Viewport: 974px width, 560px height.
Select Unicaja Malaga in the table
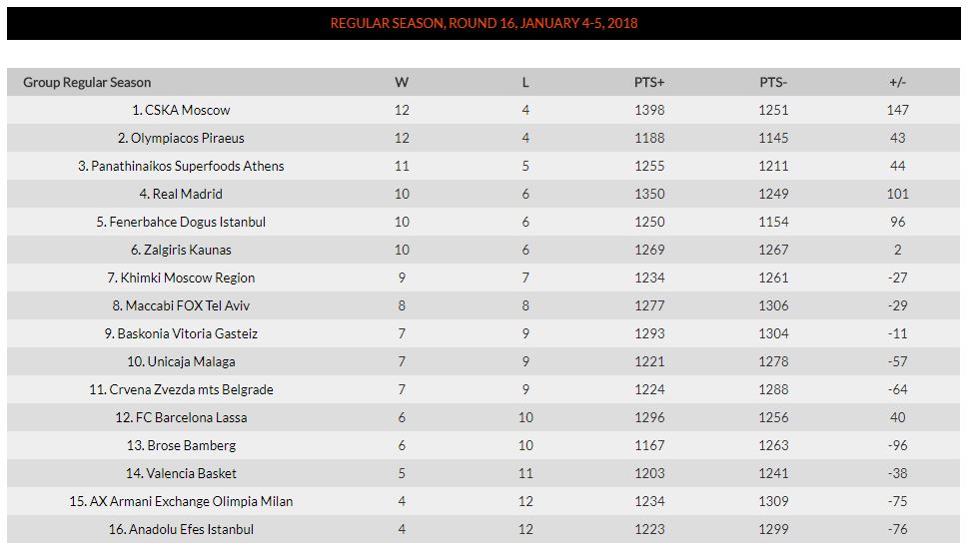pos(181,361)
